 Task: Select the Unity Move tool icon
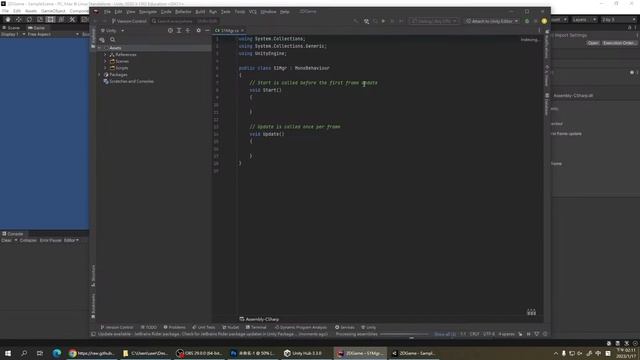18,19
